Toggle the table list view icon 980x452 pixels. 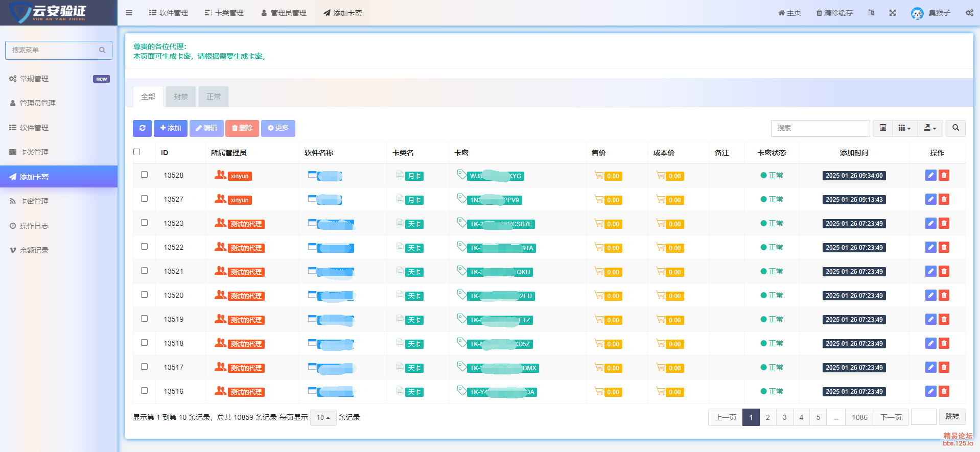882,128
